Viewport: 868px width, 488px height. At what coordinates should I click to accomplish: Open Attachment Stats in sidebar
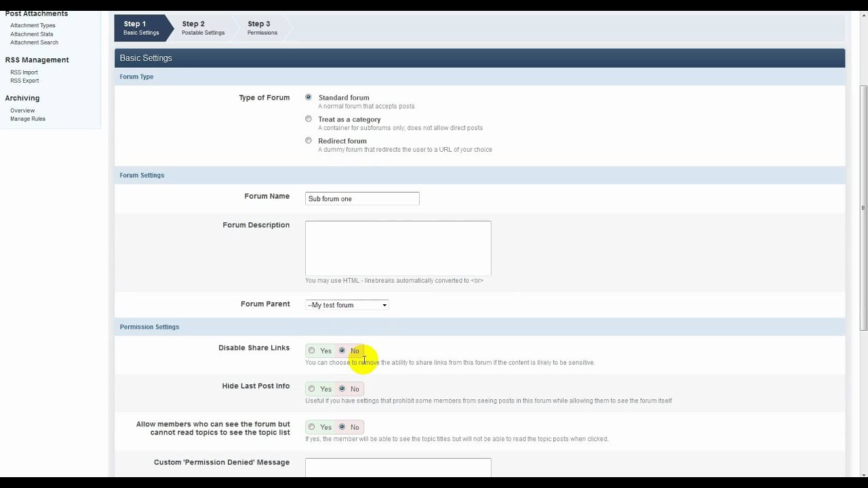click(32, 34)
